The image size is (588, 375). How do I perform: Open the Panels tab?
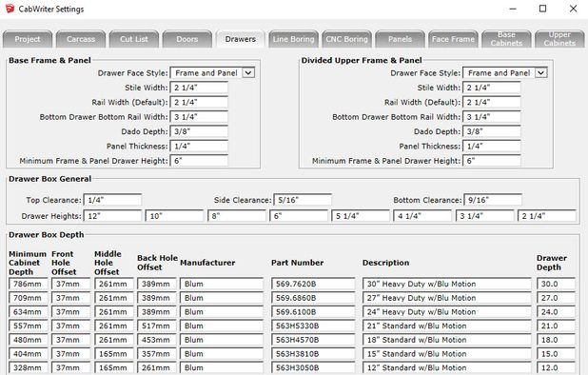[401, 39]
